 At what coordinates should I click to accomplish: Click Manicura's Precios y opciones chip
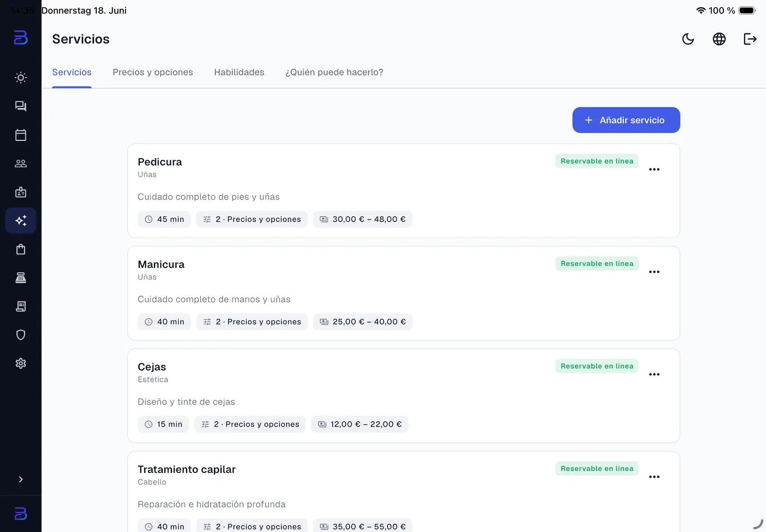pos(252,321)
